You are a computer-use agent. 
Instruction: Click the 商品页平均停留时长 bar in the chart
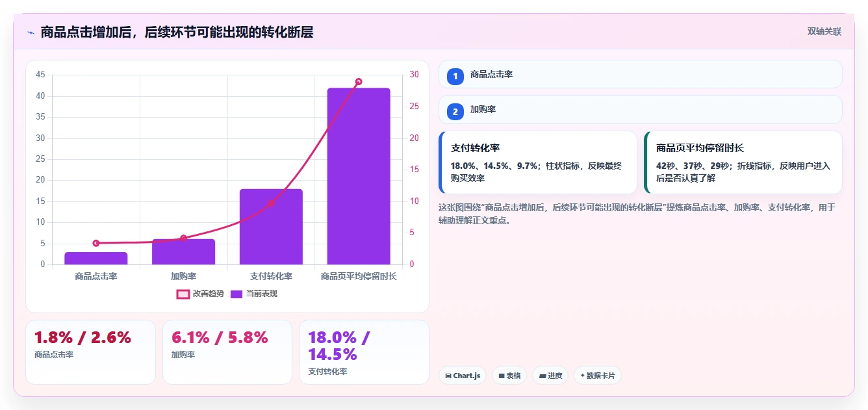[359, 176]
